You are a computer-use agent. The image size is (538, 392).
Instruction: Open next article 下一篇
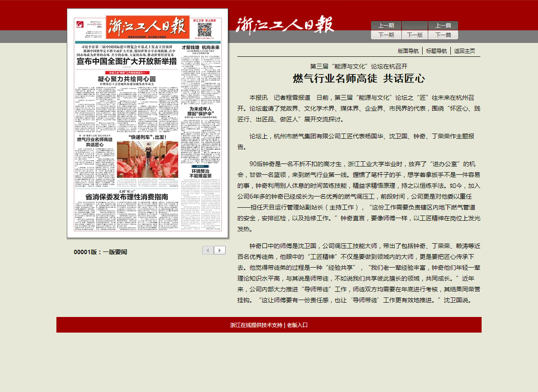point(443,35)
